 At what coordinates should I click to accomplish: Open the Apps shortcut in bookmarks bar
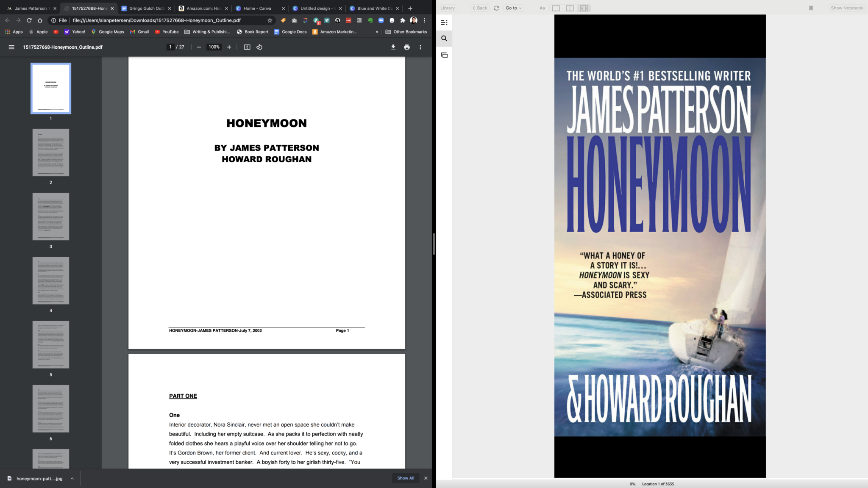click(14, 32)
